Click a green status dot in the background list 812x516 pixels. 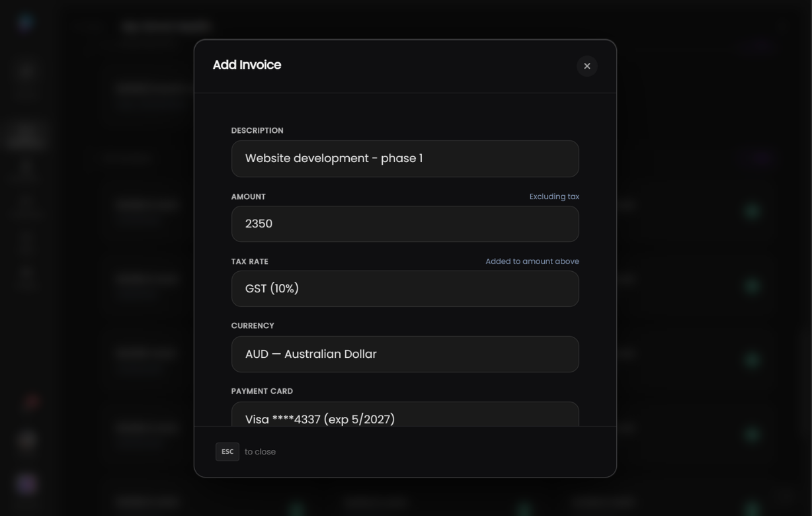coord(751,211)
